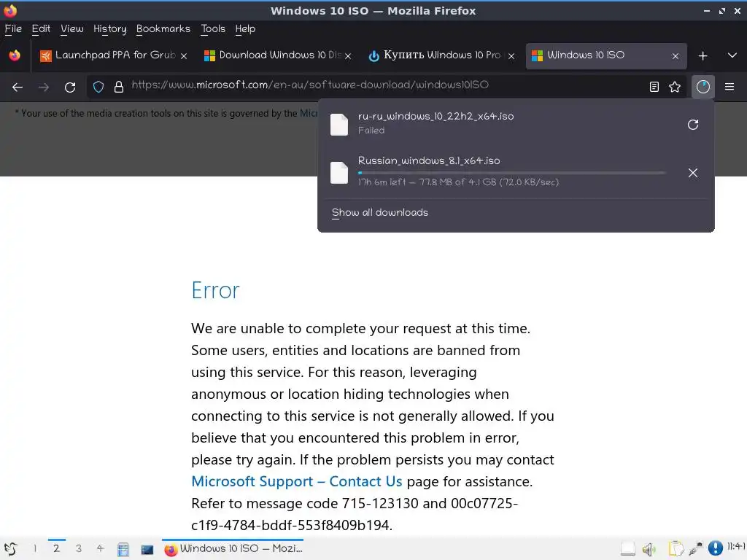Cancel the Russian_windows_8.1 download
This screenshot has height=560, width=747.
click(693, 173)
